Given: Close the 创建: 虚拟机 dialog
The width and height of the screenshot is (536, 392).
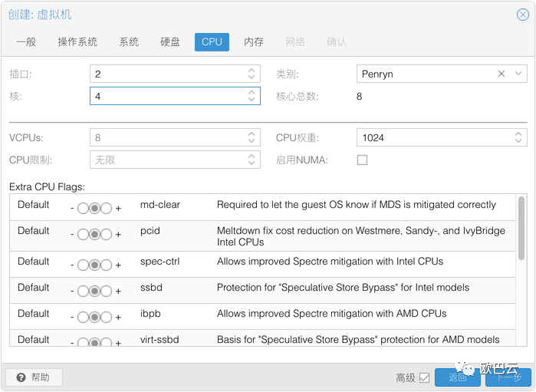Looking at the screenshot, I should point(523,14).
